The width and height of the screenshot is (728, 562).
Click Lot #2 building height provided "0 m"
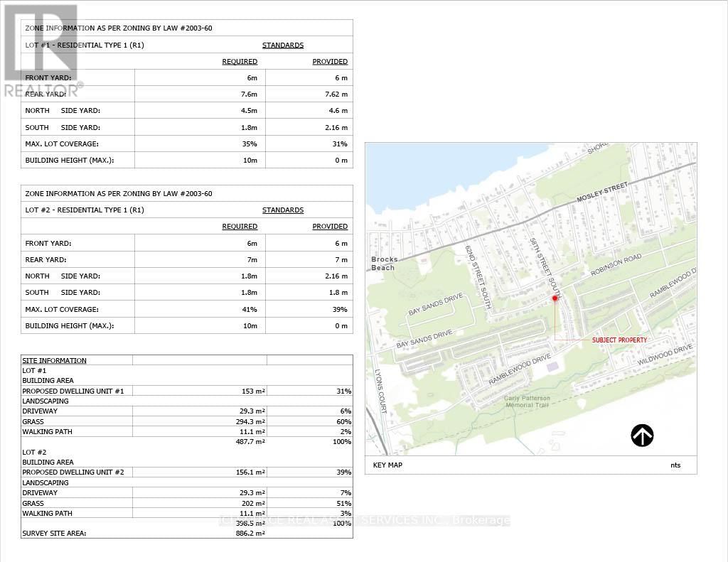coord(341,326)
